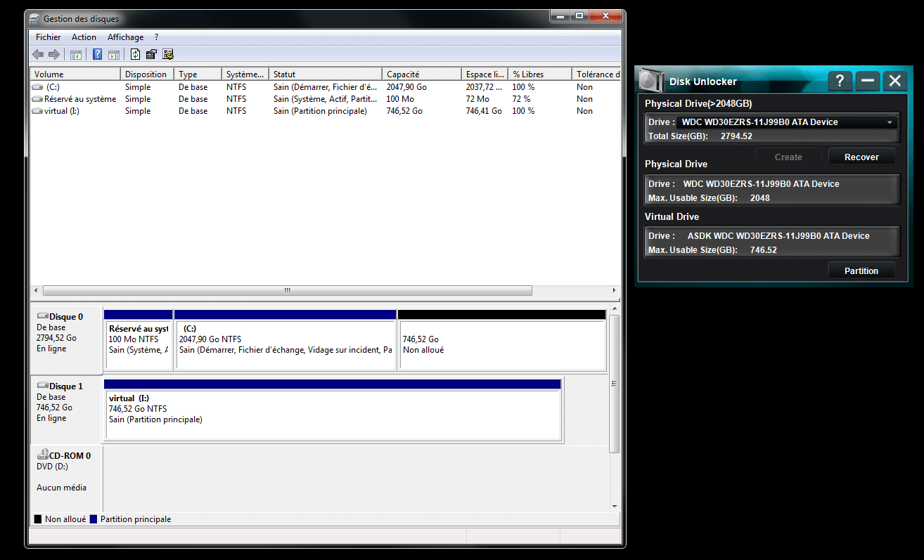Click the 100 Mo capacity cell
The image size is (924, 560).
point(400,99)
